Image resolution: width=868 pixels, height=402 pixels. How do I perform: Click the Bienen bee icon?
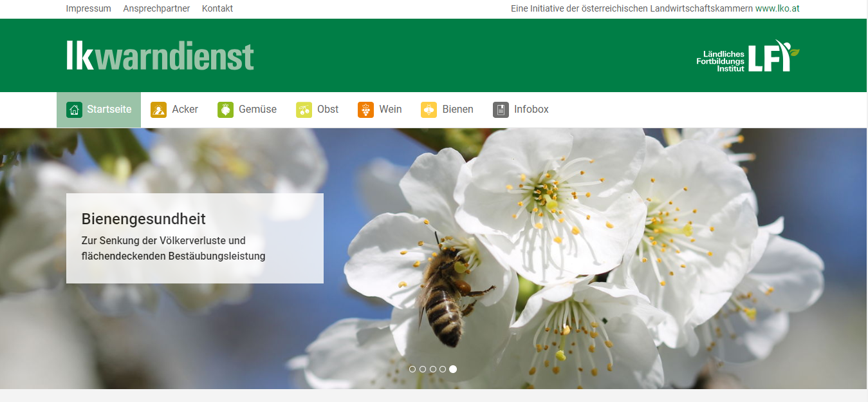click(x=429, y=110)
